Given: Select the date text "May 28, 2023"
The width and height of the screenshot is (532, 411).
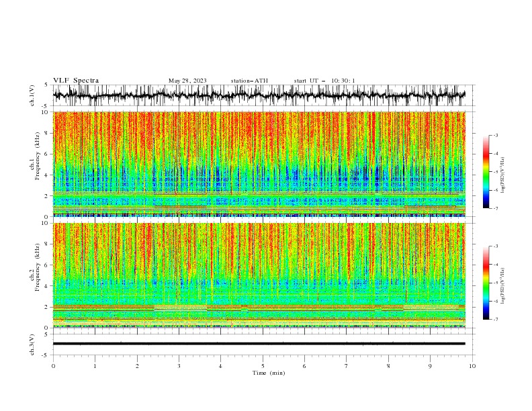Looking at the screenshot, I should point(187,81).
